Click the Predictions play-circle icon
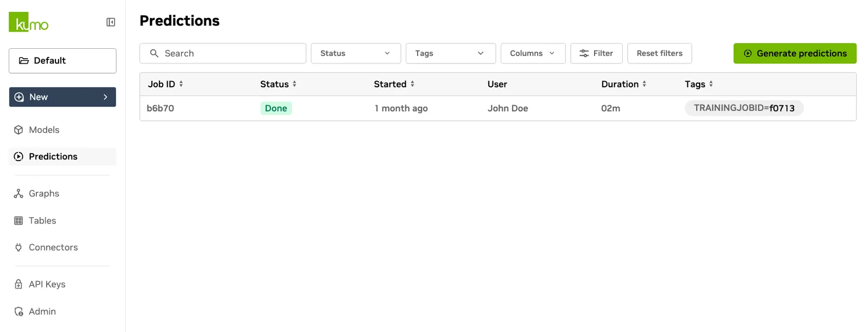The image size is (868, 332). (18, 156)
